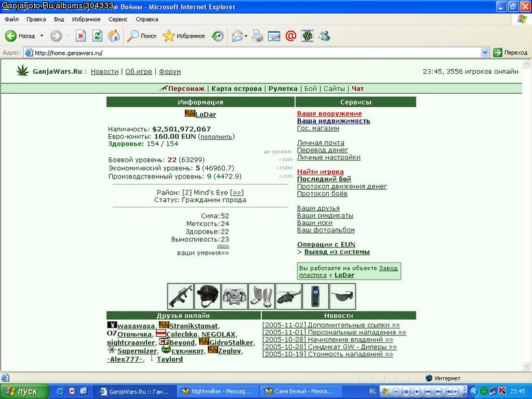Click the browser Refresh toolbar icon
This screenshot has height=399, width=532.
click(x=97, y=36)
